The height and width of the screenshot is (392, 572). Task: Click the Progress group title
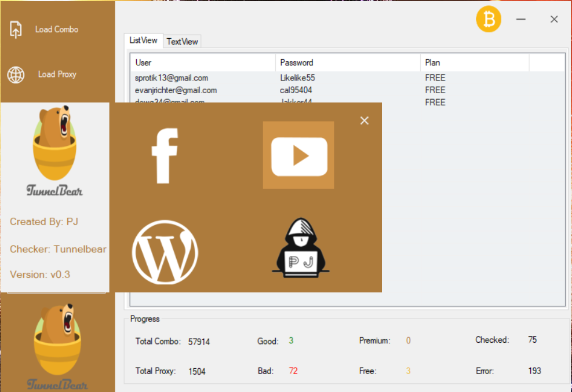pos(145,319)
